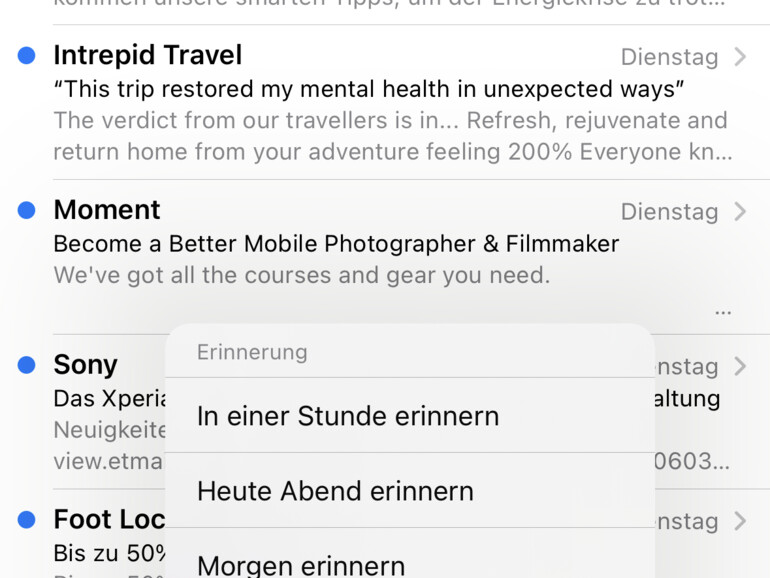This screenshot has width=770, height=578.
Task: Click the Dienstag date on the Intrepid Travel email
Action: point(669,57)
